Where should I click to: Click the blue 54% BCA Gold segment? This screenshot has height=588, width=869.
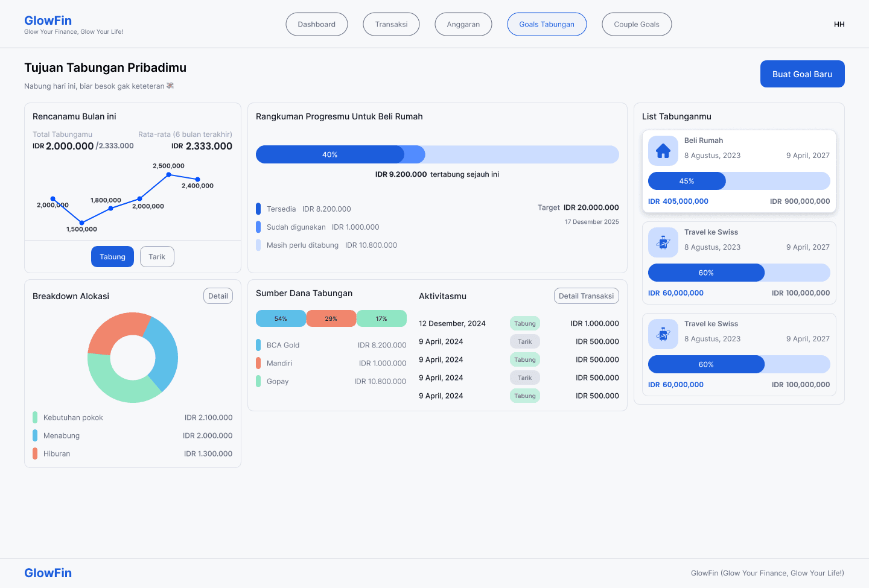[281, 318]
